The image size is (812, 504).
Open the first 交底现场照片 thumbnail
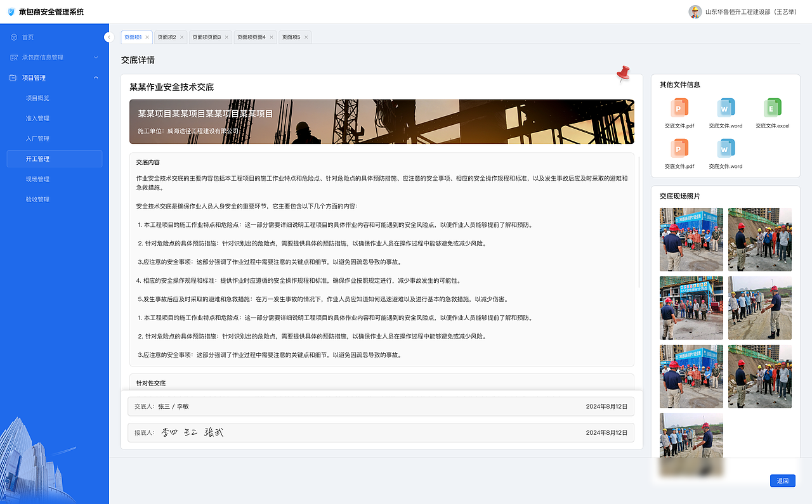point(691,239)
